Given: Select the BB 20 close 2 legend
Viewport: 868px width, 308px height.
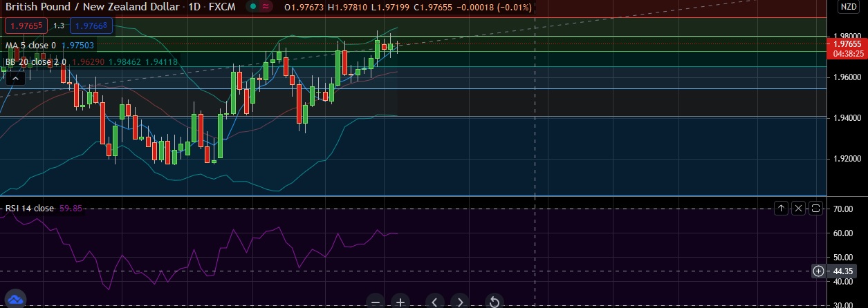Looking at the screenshot, I should point(35,62).
